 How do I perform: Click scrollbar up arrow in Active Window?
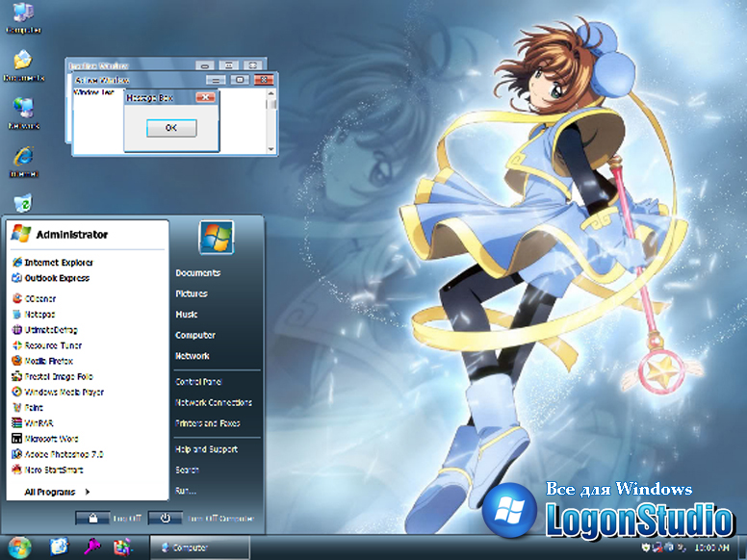pyautogui.click(x=271, y=93)
